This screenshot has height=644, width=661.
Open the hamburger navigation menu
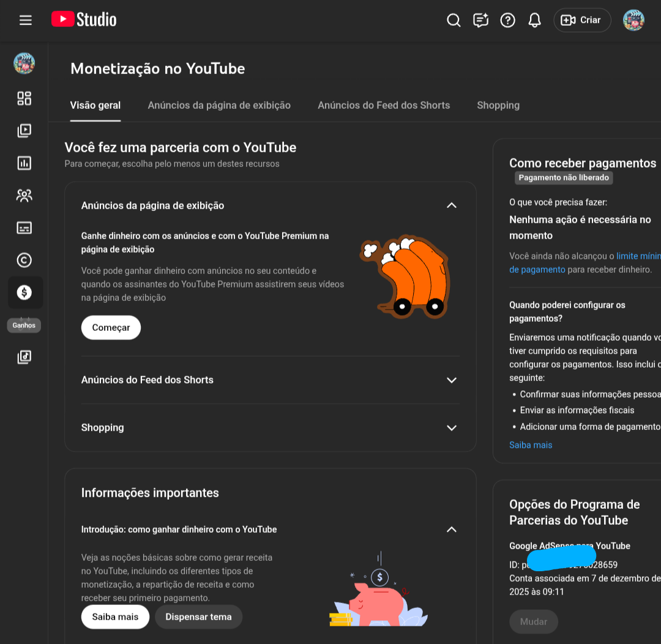[x=25, y=20]
